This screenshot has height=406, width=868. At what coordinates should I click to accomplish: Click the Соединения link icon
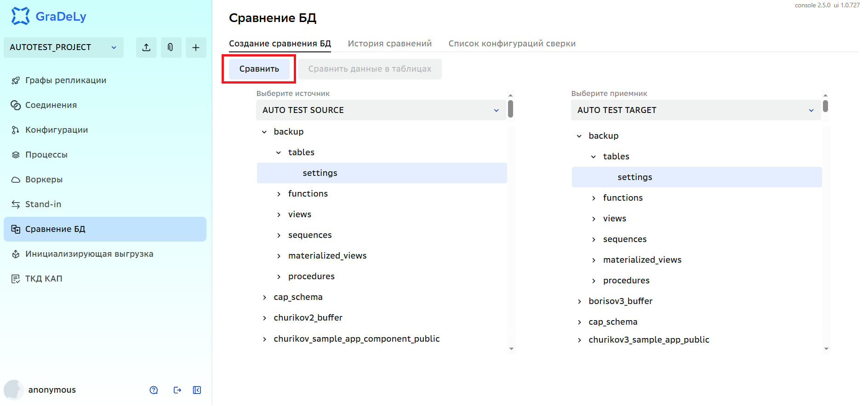(x=16, y=105)
